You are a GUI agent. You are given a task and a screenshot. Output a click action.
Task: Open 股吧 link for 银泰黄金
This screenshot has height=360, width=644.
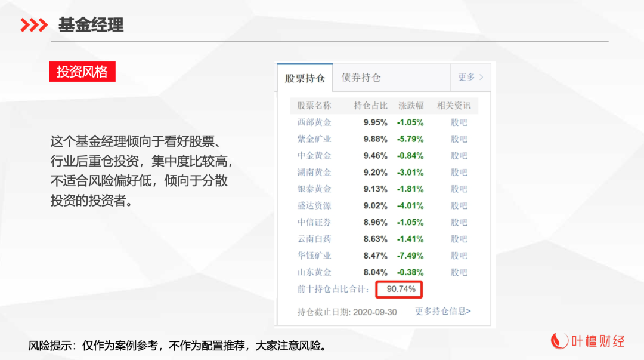[459, 189]
